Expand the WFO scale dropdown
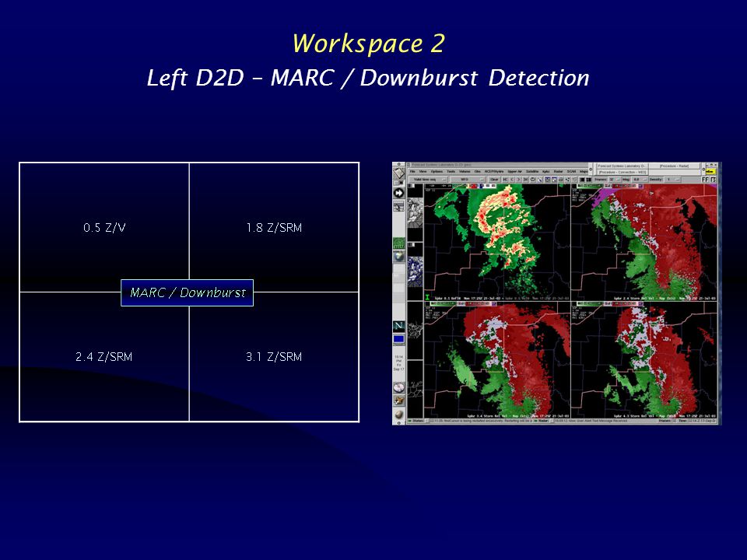Screen dimensions: 747x560 click(x=468, y=180)
